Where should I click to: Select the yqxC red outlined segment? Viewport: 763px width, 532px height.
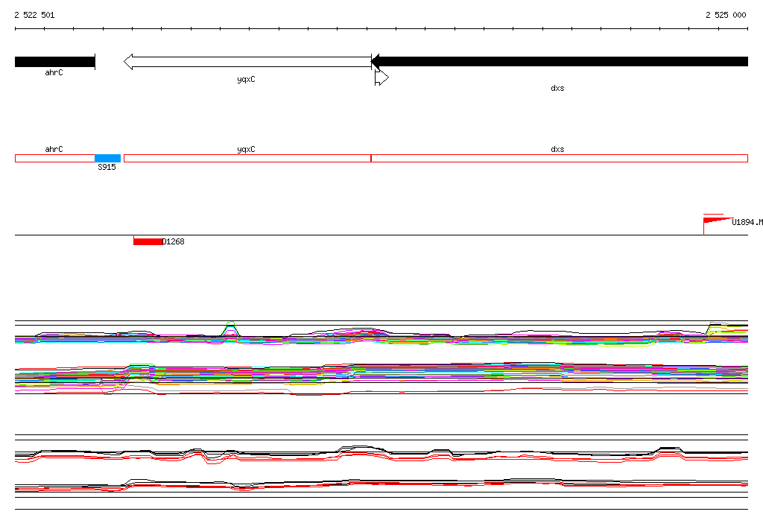point(247,158)
